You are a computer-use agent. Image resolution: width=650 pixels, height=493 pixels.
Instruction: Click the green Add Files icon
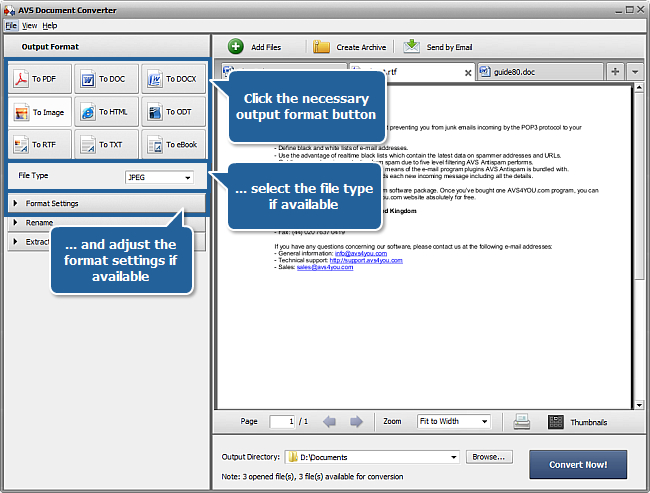click(x=236, y=46)
